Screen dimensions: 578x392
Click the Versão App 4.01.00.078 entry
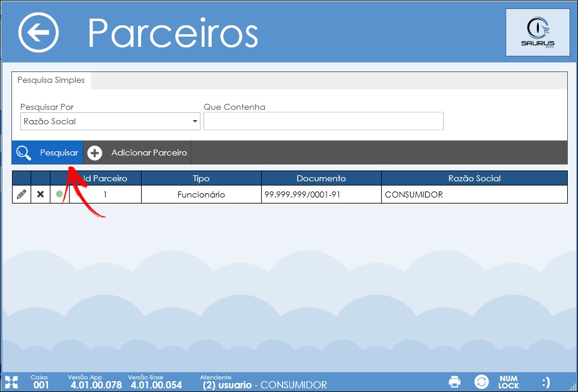click(x=95, y=382)
